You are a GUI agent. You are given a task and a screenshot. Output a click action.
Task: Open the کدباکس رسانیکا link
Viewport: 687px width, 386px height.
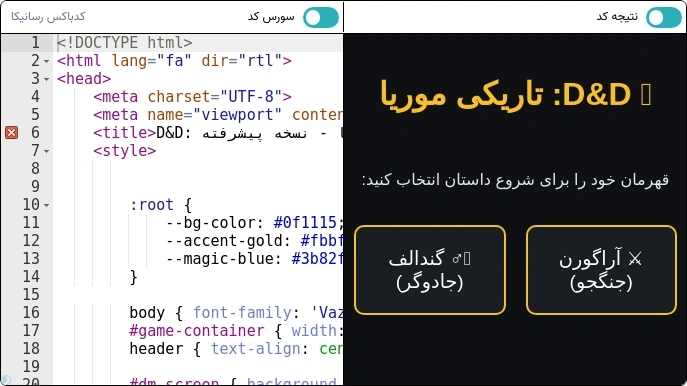click(x=48, y=17)
